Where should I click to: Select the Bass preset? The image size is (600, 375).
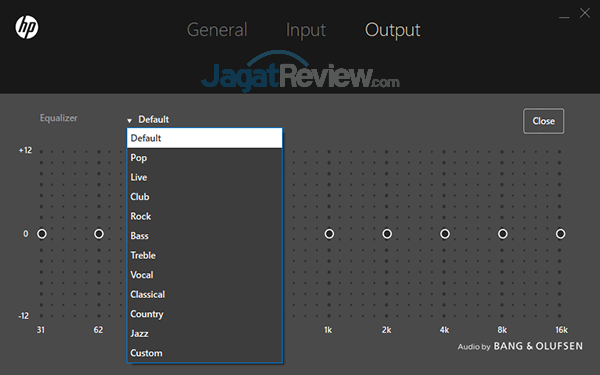[x=205, y=236]
